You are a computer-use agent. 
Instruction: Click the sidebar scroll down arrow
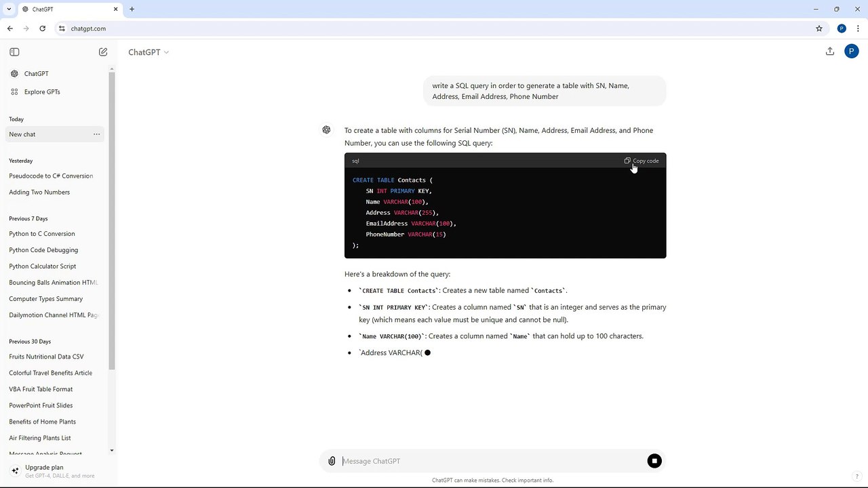tap(112, 451)
